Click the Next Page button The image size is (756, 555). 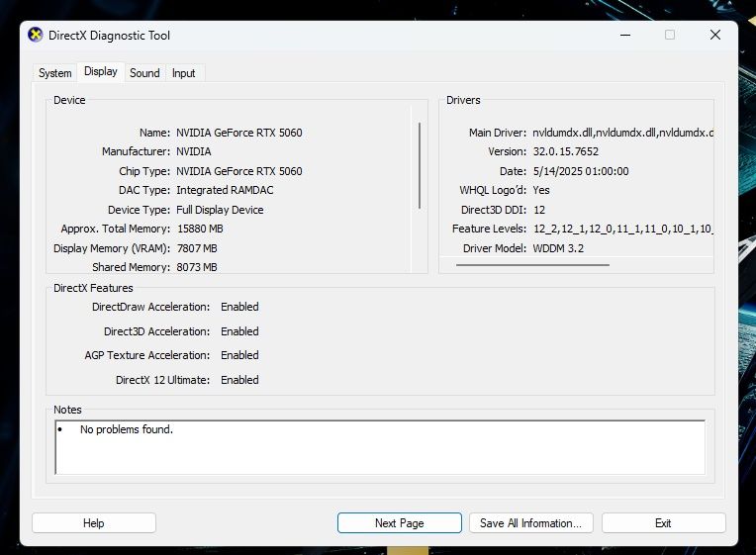point(399,523)
